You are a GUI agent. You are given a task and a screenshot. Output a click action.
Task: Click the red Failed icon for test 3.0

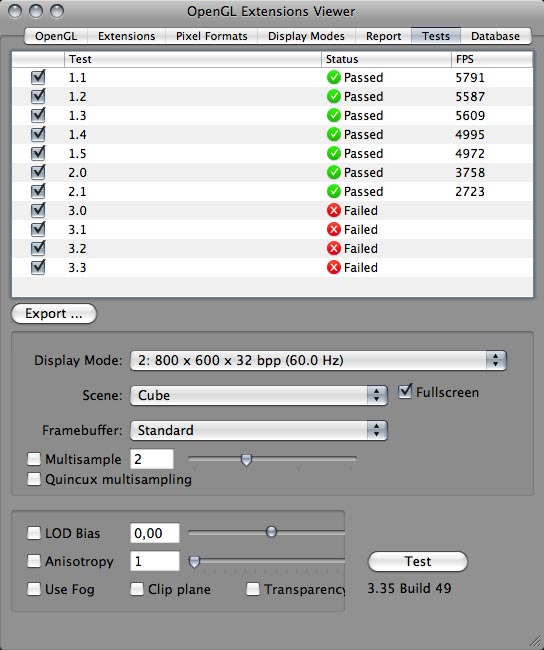(x=333, y=210)
